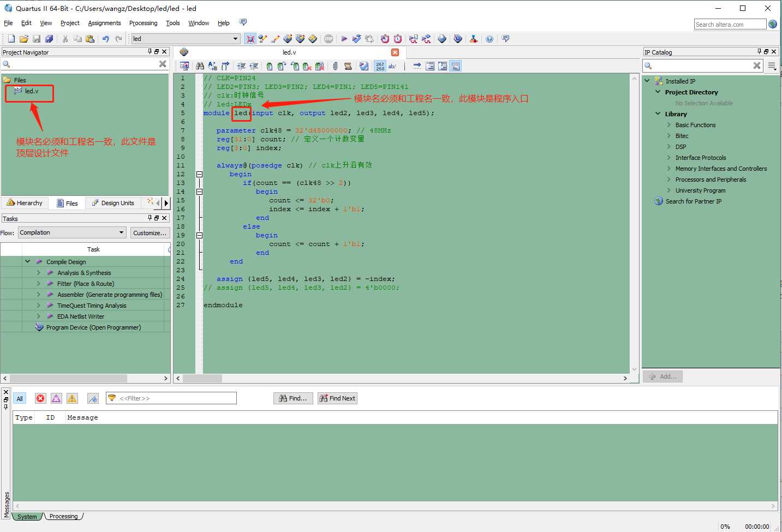Click the Stop Processing icon

[x=329, y=39]
